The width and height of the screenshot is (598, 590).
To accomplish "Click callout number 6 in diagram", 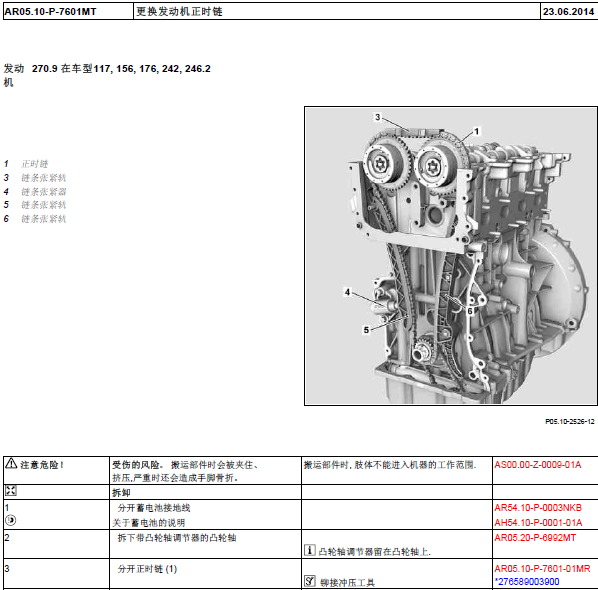I will click(470, 311).
